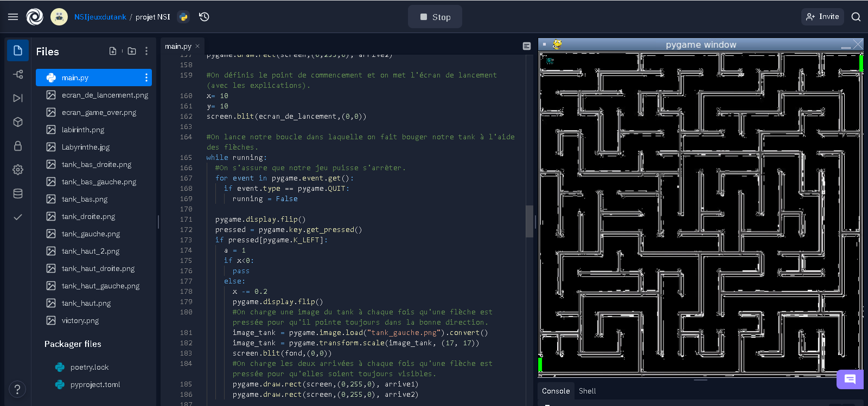Viewport: 868px width, 406px height.
Task: Close the main.py editor tab
Action: pyautogui.click(x=197, y=46)
